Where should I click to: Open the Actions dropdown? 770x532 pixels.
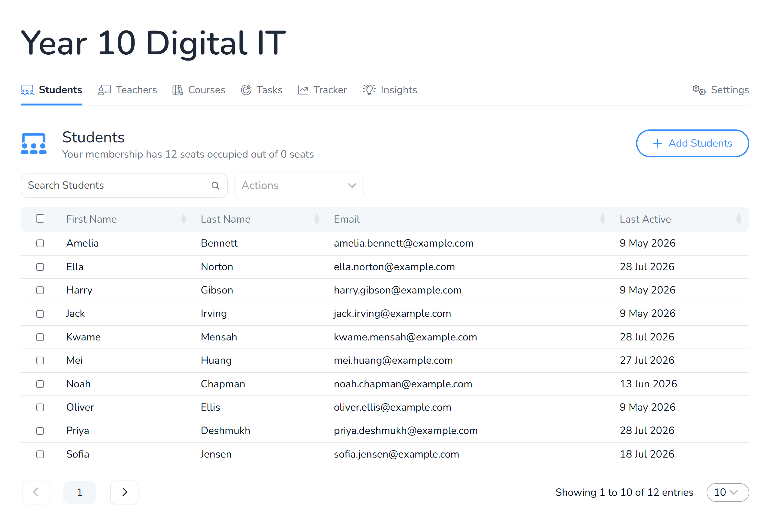(299, 186)
